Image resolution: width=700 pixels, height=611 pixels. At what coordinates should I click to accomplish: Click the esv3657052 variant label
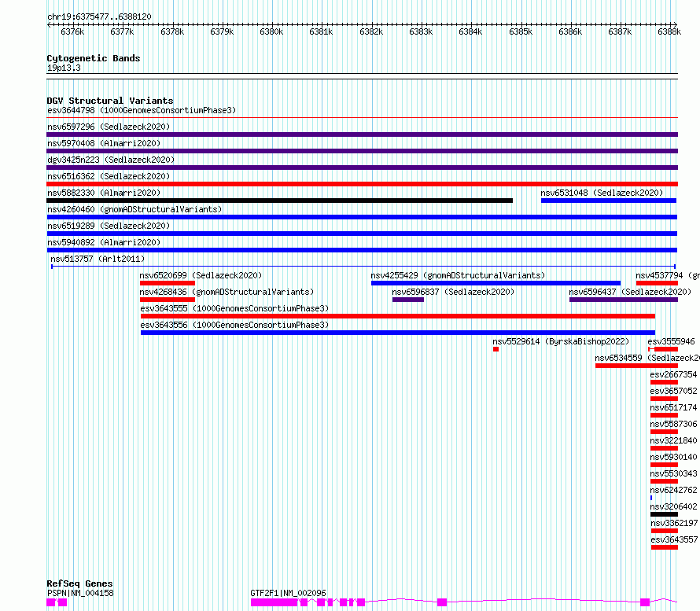(x=673, y=391)
